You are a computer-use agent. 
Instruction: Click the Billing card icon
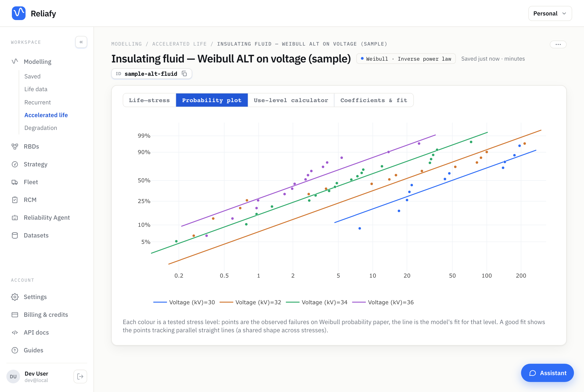pyautogui.click(x=15, y=315)
